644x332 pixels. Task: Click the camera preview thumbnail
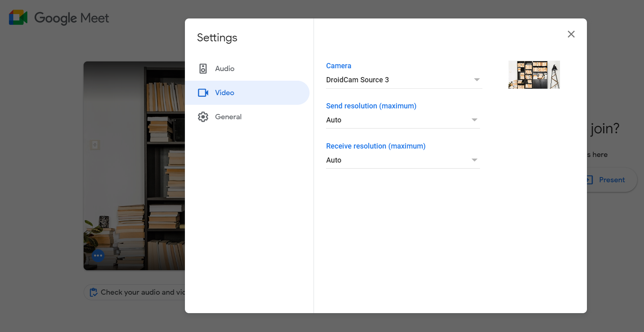[534, 75]
